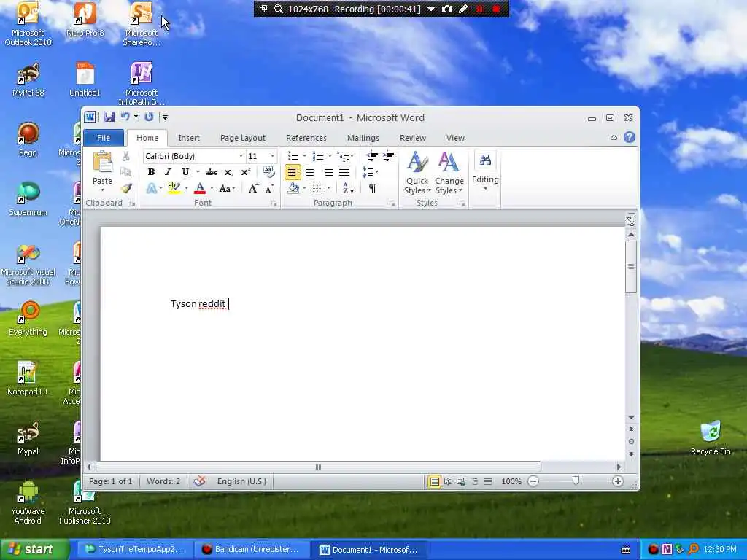This screenshot has height=560, width=747.
Task: Click Words: 2 in status bar
Action: pos(163,481)
